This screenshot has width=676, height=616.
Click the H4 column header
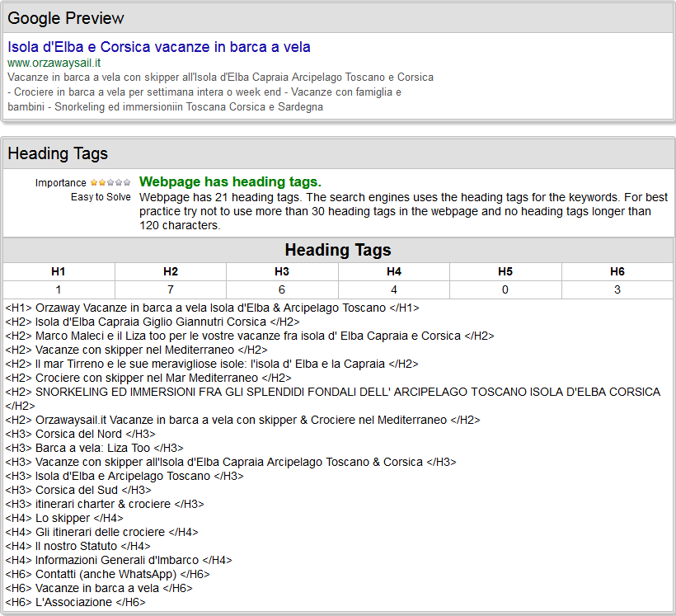tap(393, 271)
